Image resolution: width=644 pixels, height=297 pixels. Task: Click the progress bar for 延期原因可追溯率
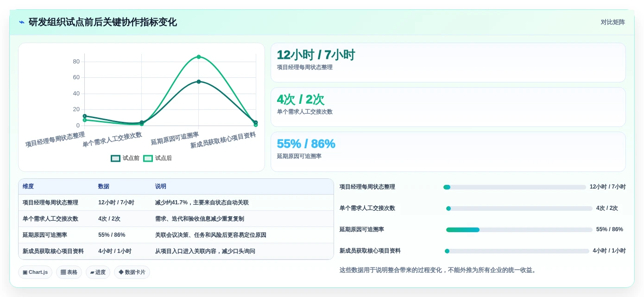[x=519, y=230]
